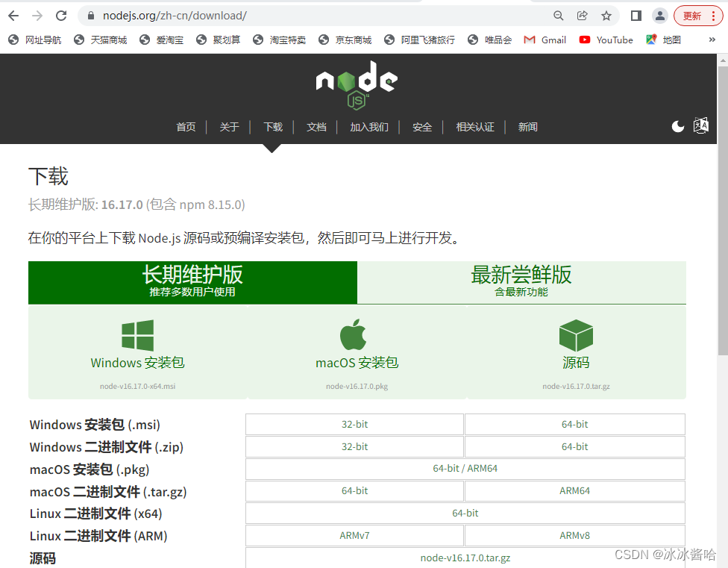Toggle the browser side panel icon
Viewport: 728px width, 568px height.
635,15
